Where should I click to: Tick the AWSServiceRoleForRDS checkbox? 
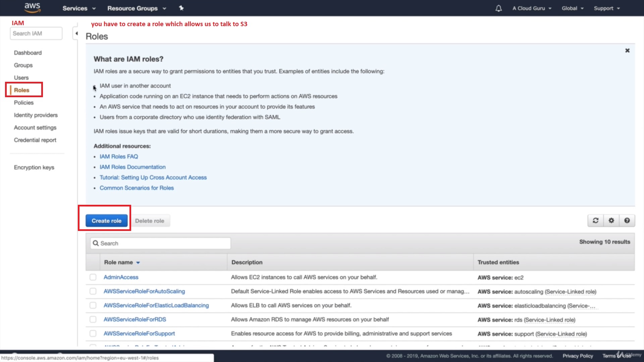93,319
